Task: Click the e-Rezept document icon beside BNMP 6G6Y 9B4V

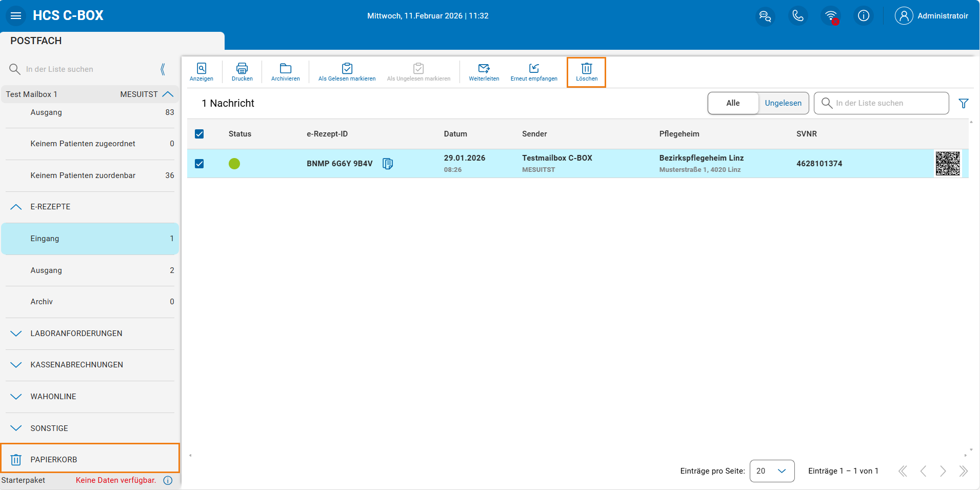Action: tap(388, 164)
